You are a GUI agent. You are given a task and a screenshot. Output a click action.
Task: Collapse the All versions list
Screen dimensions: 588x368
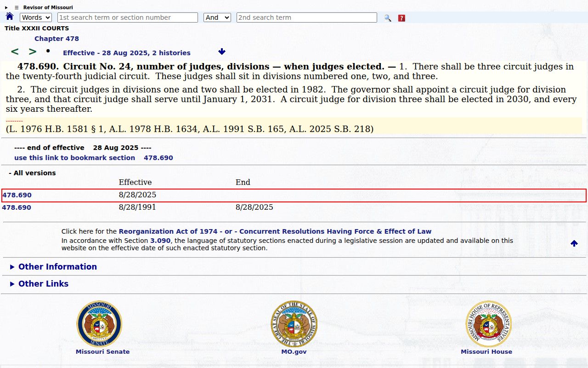pos(32,173)
